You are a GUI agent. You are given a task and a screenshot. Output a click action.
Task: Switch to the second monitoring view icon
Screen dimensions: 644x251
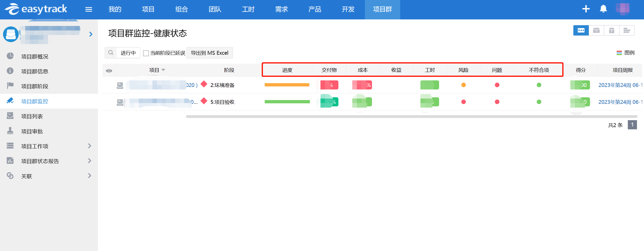click(596, 30)
